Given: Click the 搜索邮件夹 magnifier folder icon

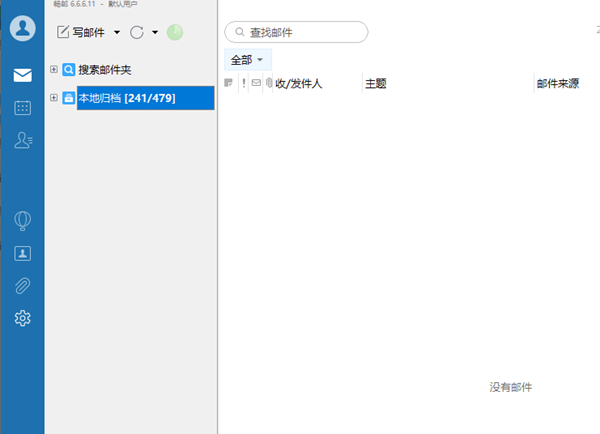Looking at the screenshot, I should pos(69,70).
